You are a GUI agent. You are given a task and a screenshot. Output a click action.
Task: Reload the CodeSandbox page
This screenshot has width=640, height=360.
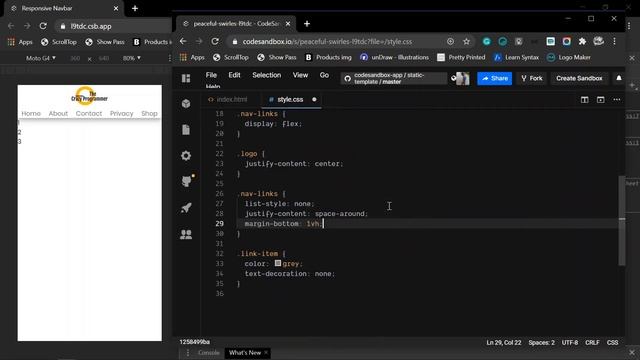[x=215, y=41]
